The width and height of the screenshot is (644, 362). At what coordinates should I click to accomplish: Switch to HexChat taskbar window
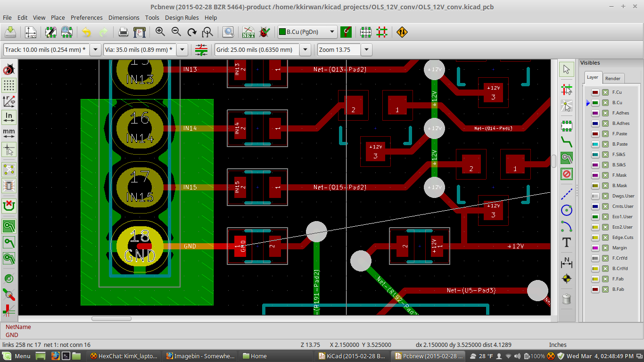(124, 356)
